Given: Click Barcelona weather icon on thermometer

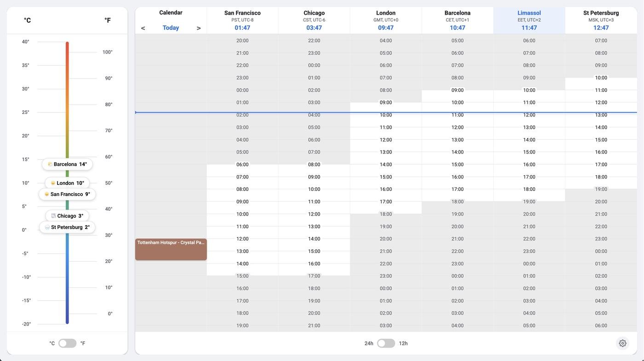Looking at the screenshot, I should [x=50, y=164].
